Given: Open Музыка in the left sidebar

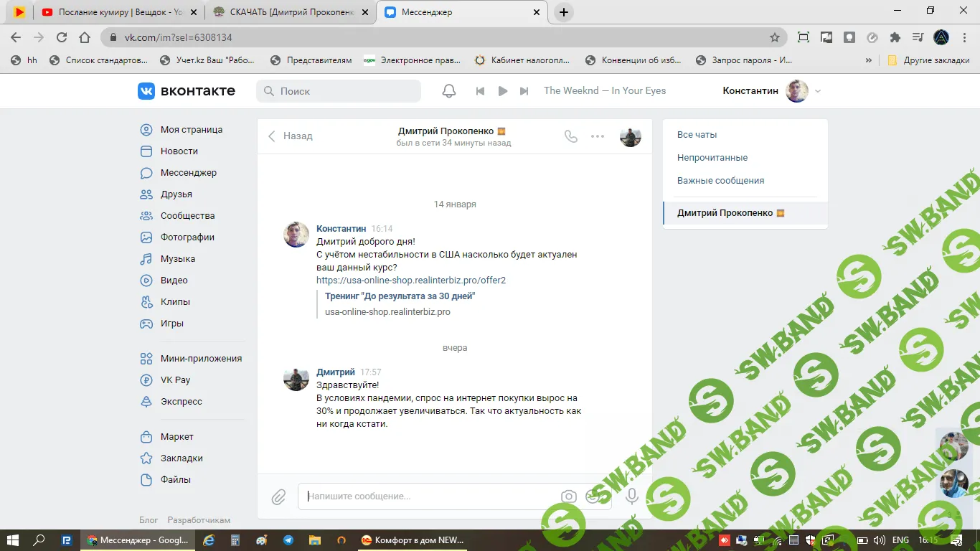Looking at the screenshot, I should pos(177,259).
